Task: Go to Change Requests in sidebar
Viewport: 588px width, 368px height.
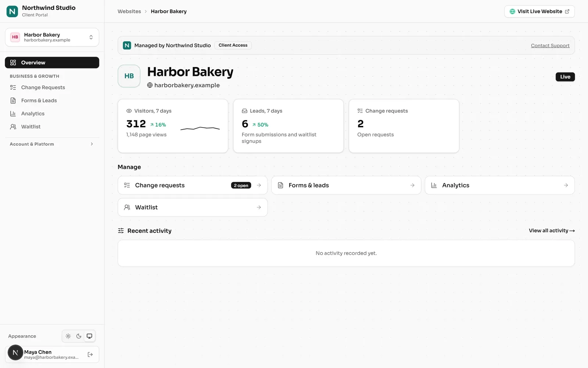Action: (52, 88)
